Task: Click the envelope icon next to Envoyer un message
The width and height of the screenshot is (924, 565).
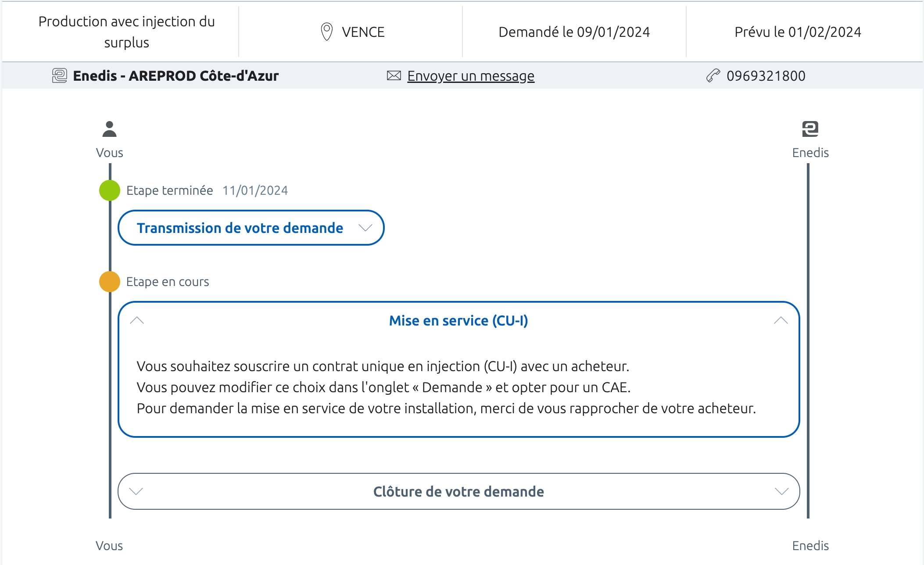Action: [x=394, y=75]
